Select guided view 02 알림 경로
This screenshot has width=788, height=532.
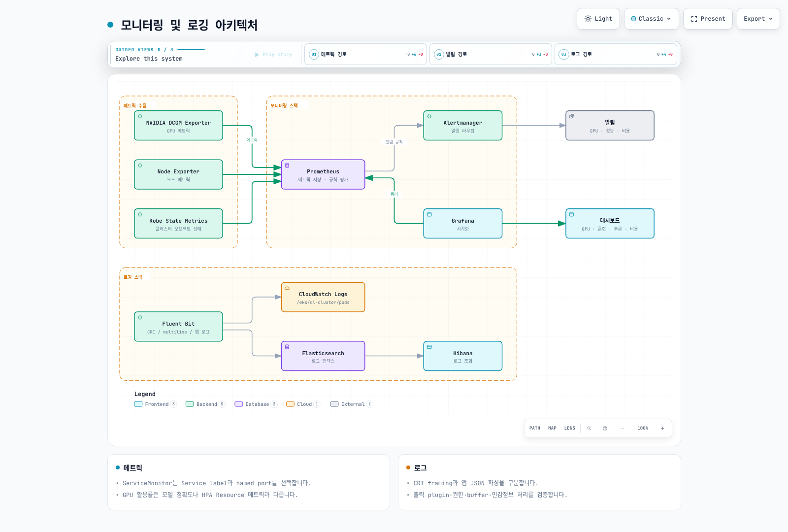[x=491, y=54]
